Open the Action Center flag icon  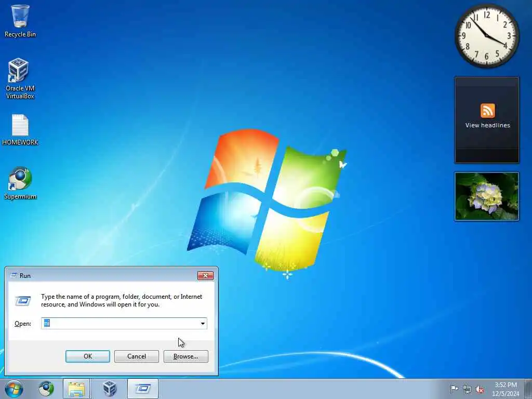(454, 389)
